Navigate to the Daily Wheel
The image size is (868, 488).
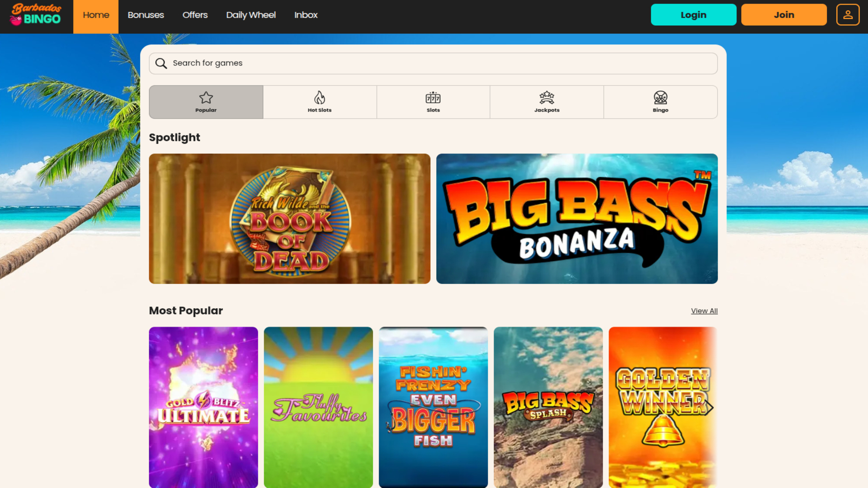point(250,15)
